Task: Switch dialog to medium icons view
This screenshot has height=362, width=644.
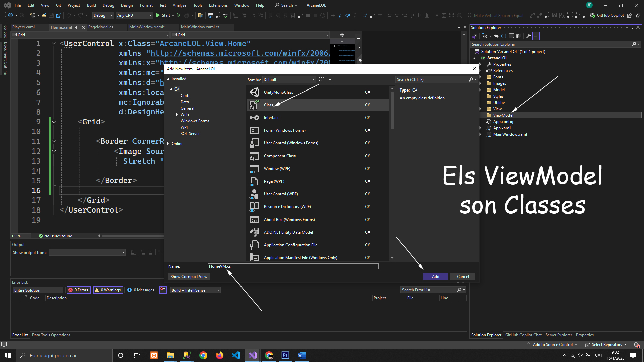Action: (321, 80)
